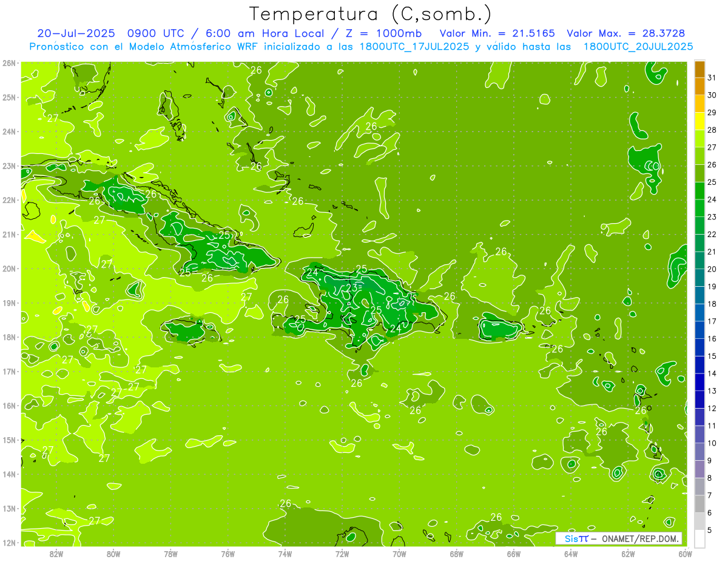This screenshot has height=562, width=728.
Task: Click the "64W" longitude label
Action: click(571, 554)
